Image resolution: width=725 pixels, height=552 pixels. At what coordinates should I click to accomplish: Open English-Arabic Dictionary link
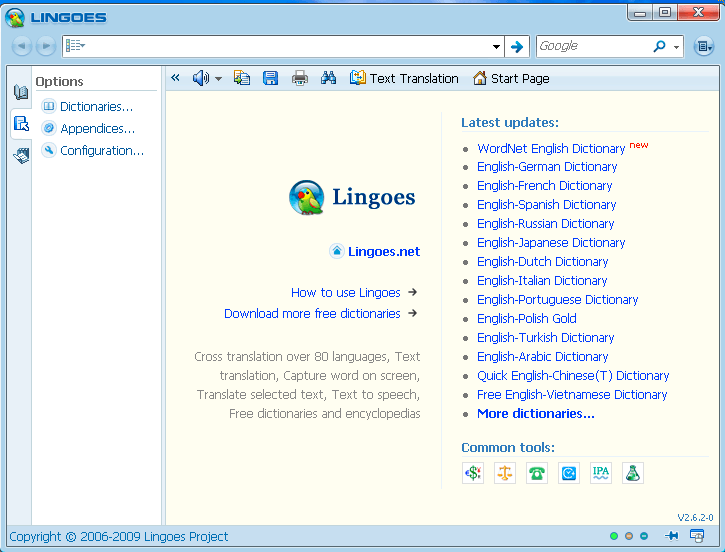(543, 356)
